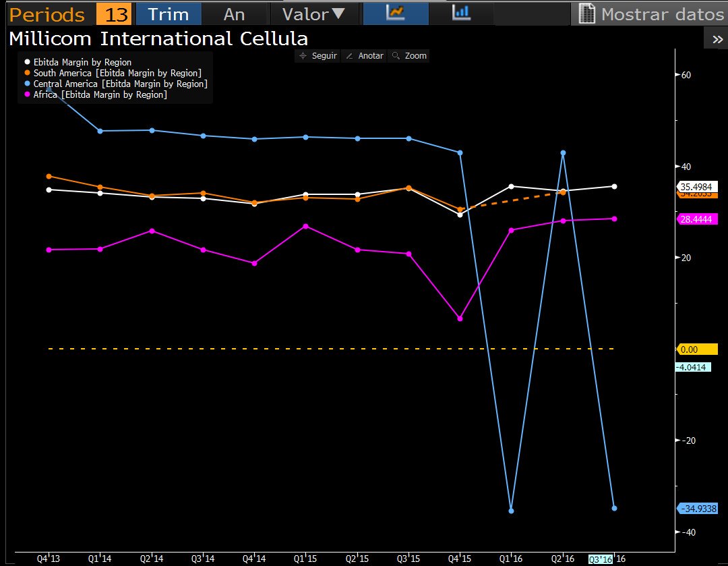The height and width of the screenshot is (566, 728).
Task: Select Central America Q3'16 low data point
Action: [614, 508]
